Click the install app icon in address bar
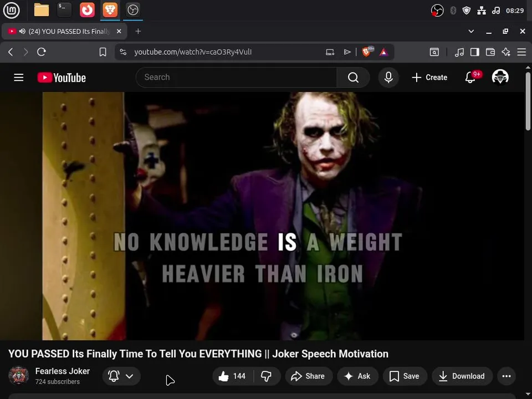 (330, 52)
